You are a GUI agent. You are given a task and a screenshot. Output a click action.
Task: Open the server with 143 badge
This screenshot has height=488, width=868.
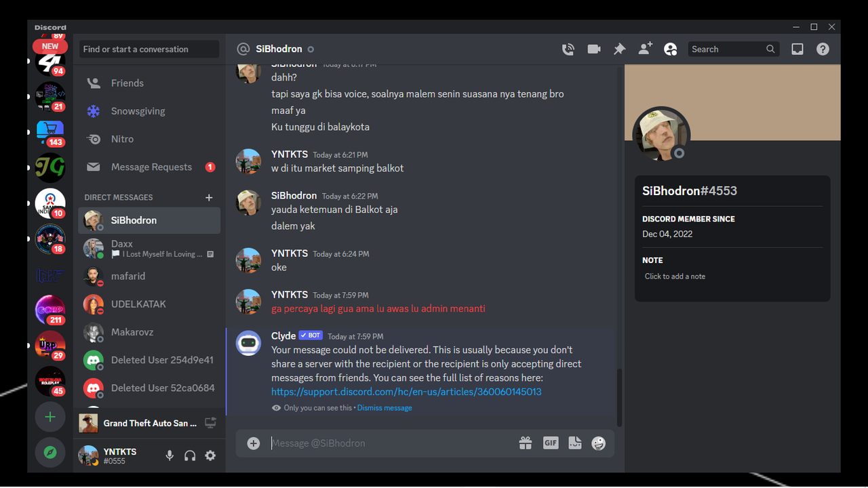50,132
